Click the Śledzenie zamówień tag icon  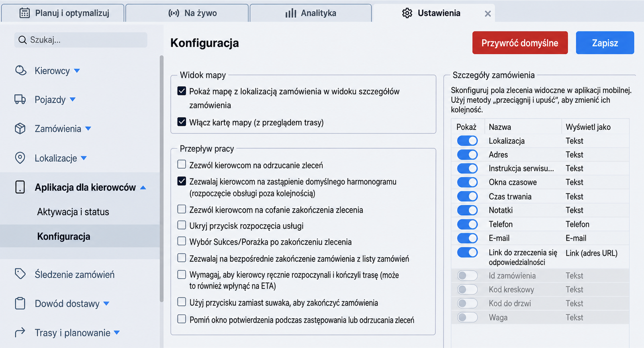point(20,274)
